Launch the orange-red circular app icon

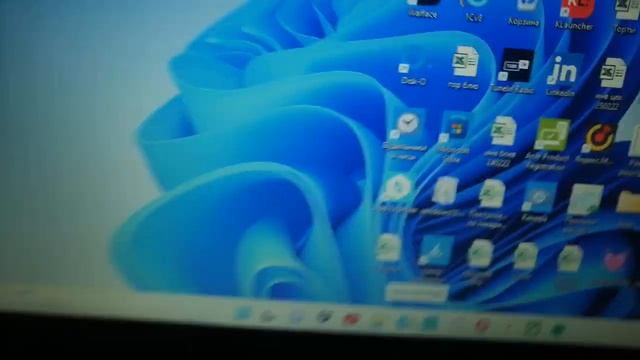(x=599, y=138)
